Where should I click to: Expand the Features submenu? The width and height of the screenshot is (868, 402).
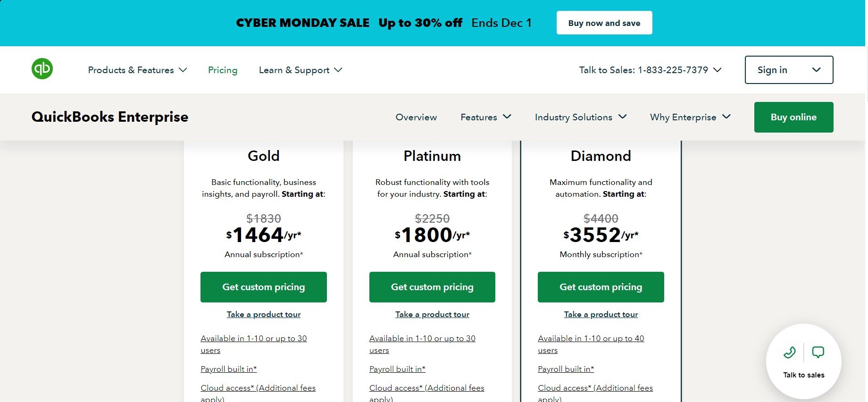click(x=486, y=117)
